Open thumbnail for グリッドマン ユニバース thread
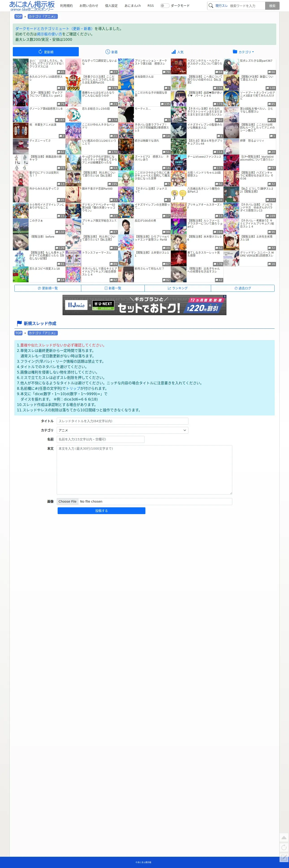289x868 pixels. click(x=231, y=258)
